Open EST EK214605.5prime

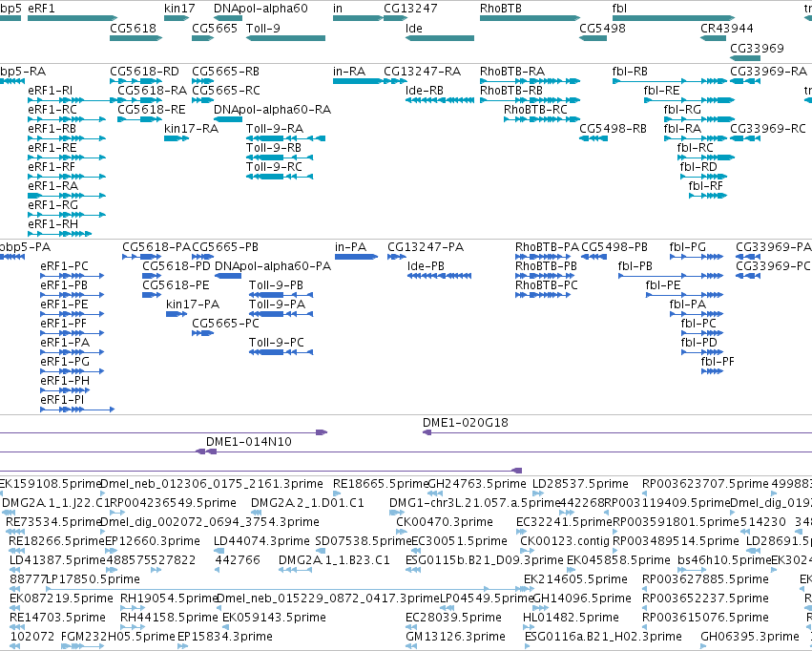point(575,578)
